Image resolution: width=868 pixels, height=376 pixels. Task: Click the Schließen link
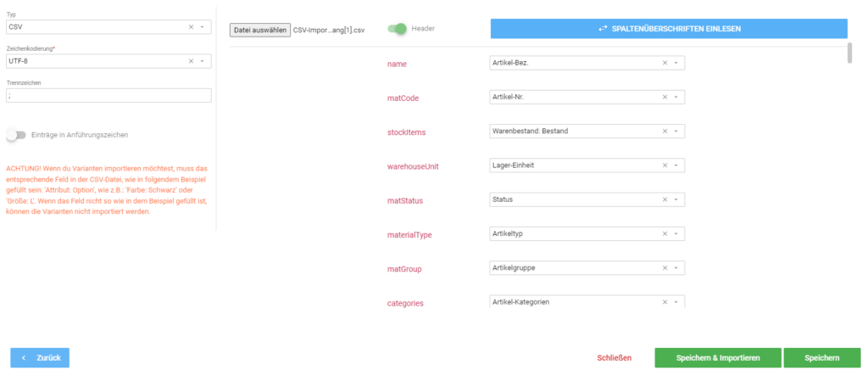tap(614, 358)
